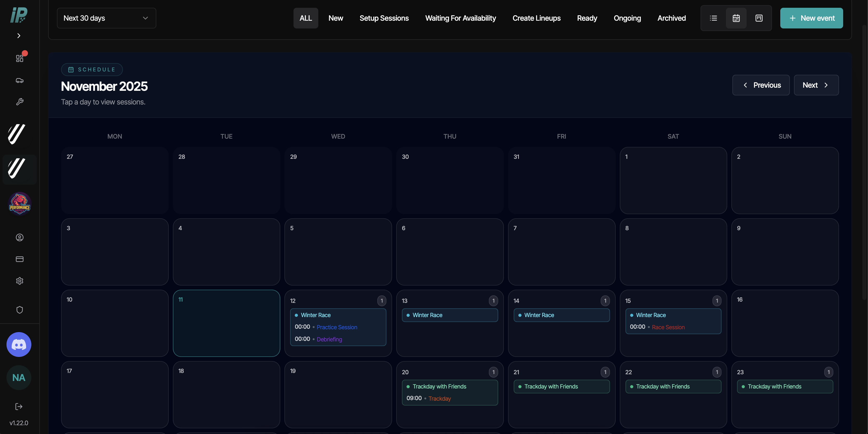This screenshot has height=434, width=868.
Task: Go to Next month
Action: click(x=816, y=85)
